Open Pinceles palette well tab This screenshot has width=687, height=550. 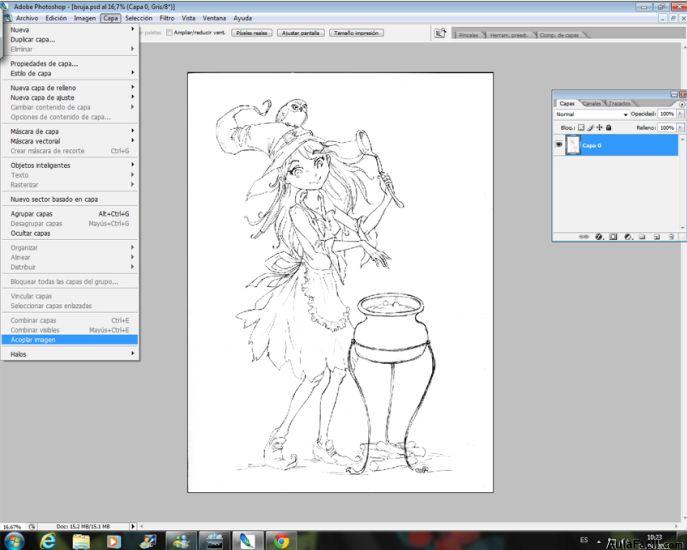tap(468, 35)
